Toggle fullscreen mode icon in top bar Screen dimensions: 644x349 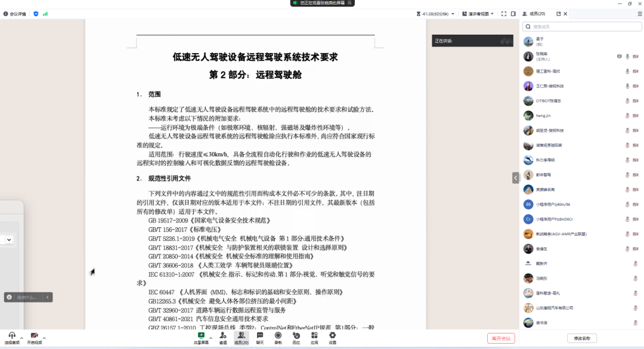504,13
